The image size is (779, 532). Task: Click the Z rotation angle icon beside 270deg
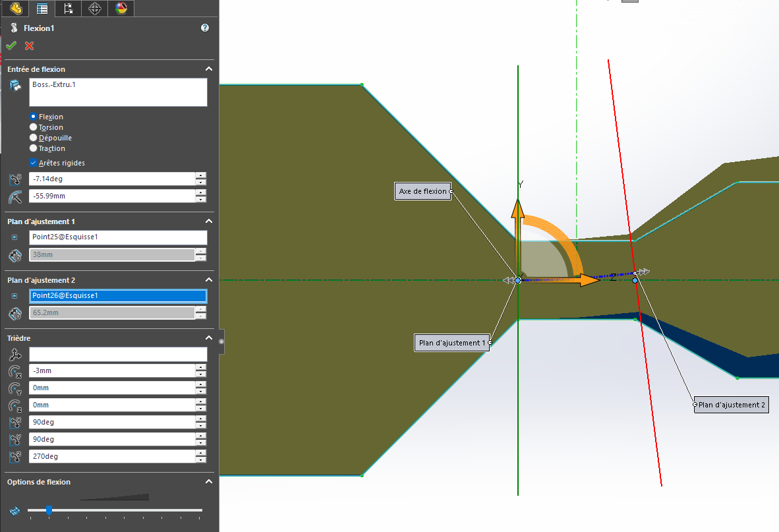tap(15, 457)
